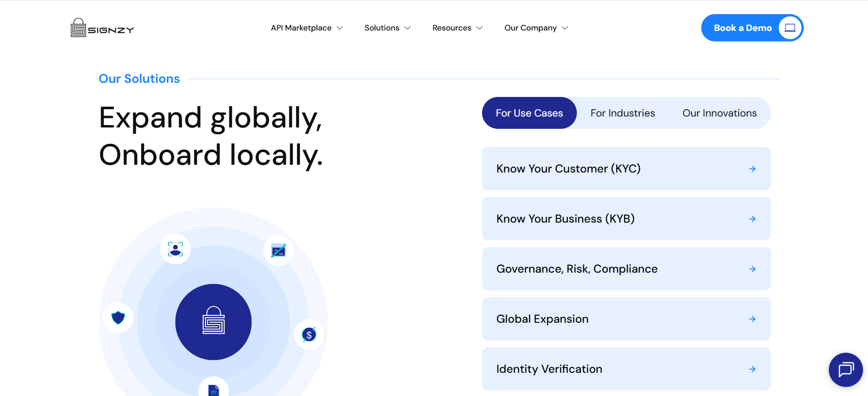Viewport: 868px width, 396px height.
Task: Click the arrow on Governance, Risk, Compliance
Action: click(x=752, y=269)
